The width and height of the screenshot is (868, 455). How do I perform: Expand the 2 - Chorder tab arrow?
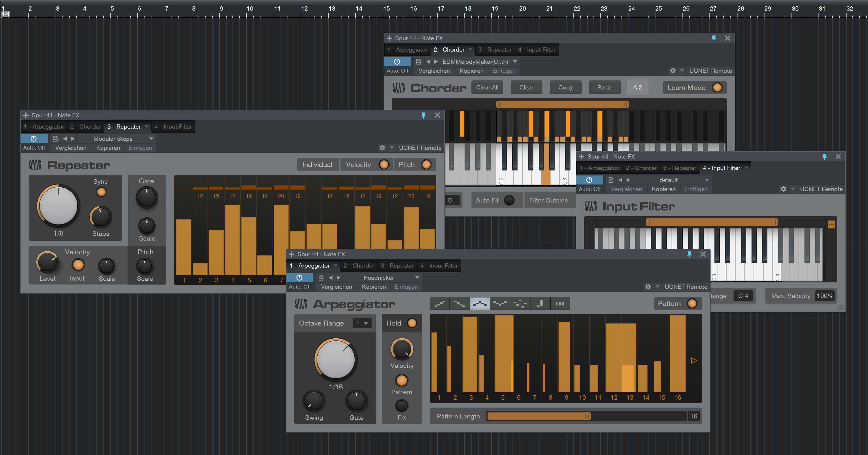click(x=470, y=49)
